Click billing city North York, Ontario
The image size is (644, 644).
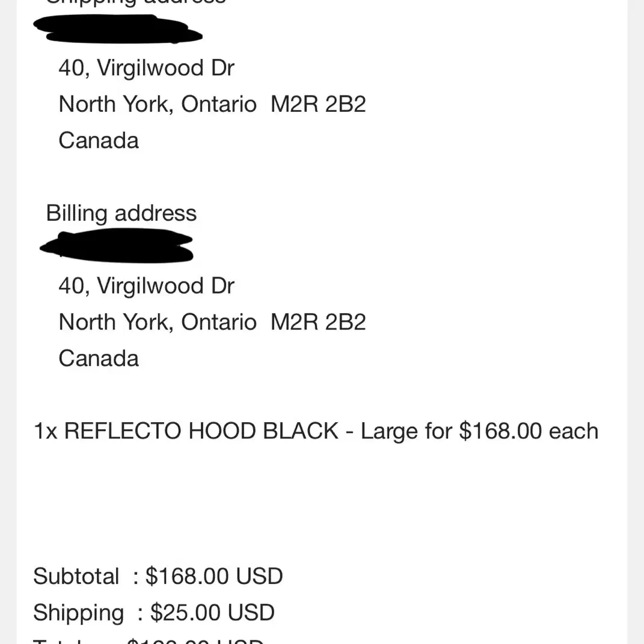point(158,322)
